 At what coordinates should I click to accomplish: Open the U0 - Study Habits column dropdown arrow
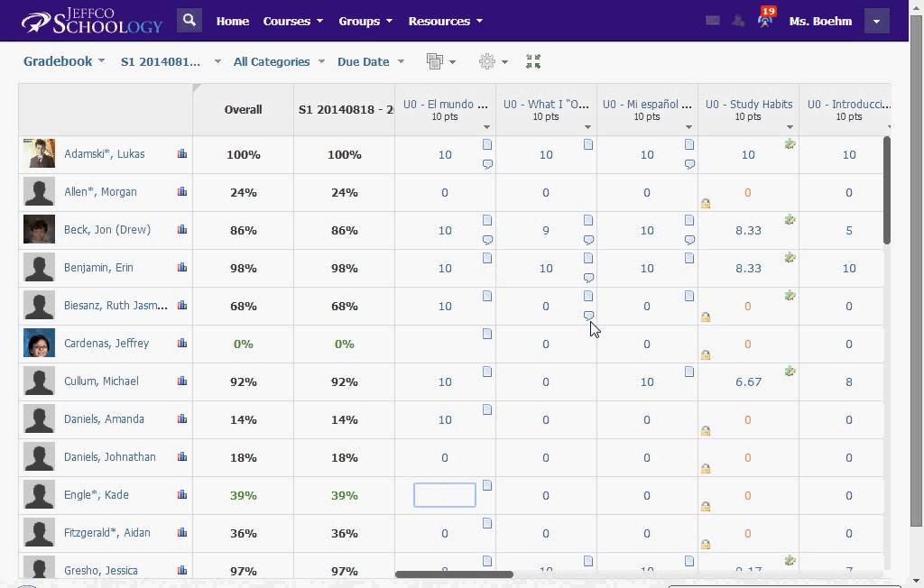coord(790,127)
